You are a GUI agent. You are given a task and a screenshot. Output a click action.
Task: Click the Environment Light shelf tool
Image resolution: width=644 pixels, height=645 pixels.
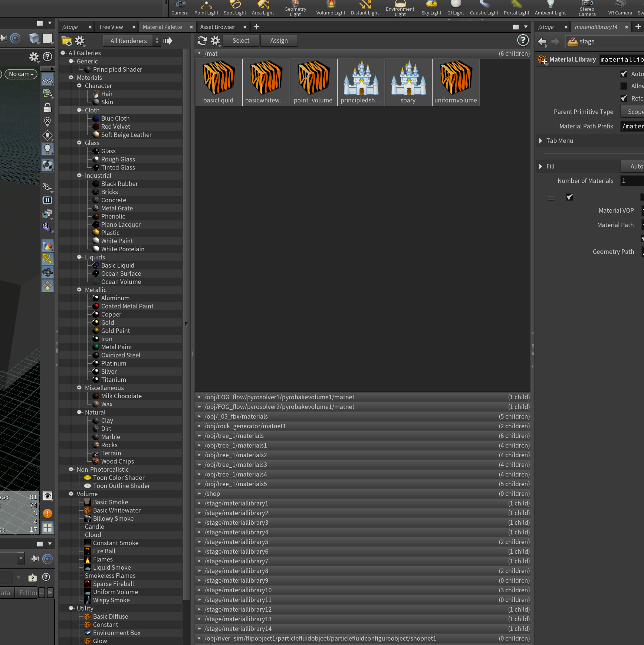pos(400,8)
